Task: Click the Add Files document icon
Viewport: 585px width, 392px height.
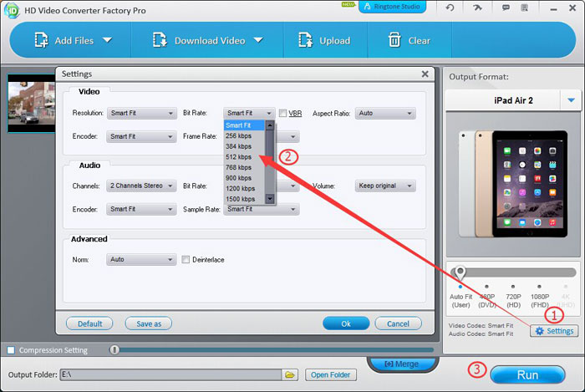Action: [42, 40]
